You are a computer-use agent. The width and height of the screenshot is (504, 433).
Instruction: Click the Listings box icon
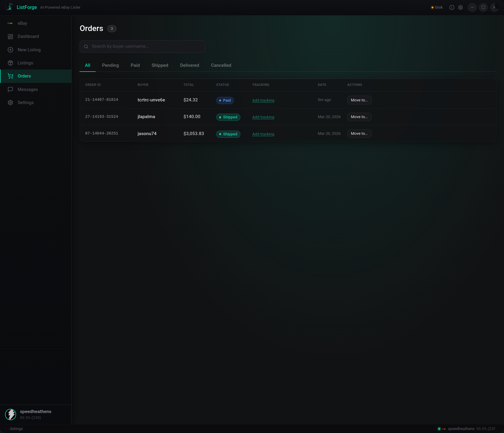[x=10, y=63]
